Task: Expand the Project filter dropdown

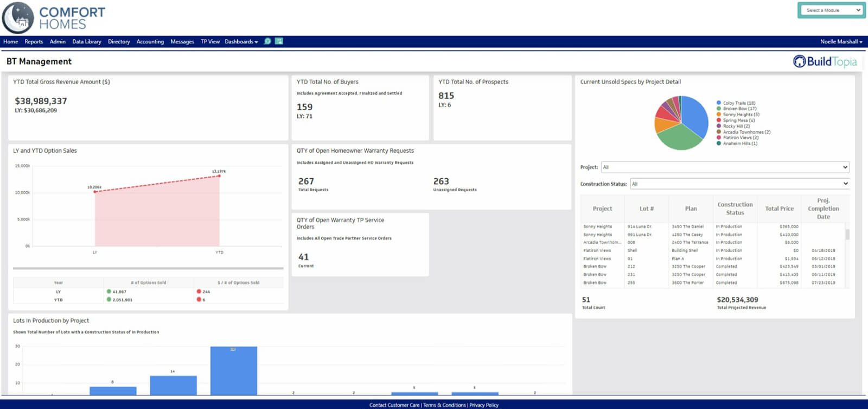Action: coord(725,167)
